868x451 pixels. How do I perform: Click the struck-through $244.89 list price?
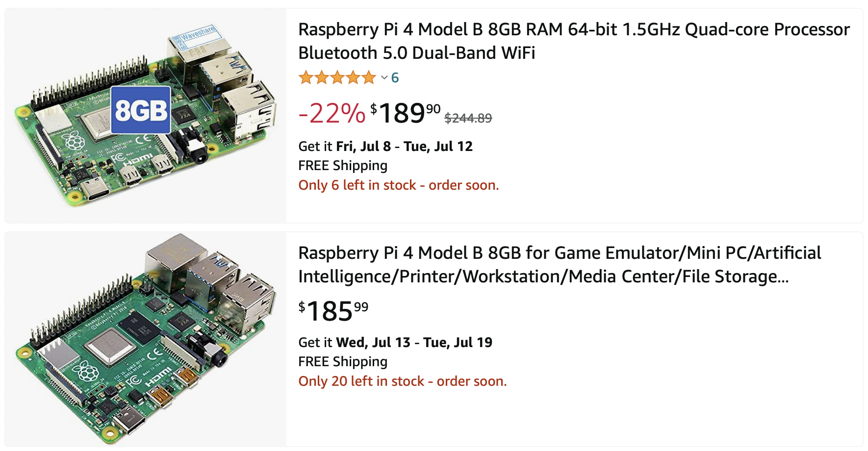(468, 118)
